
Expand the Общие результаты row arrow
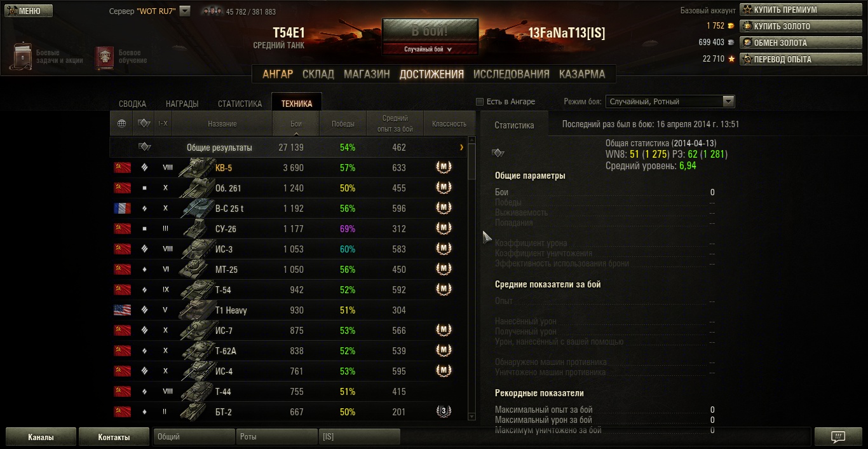point(461,148)
